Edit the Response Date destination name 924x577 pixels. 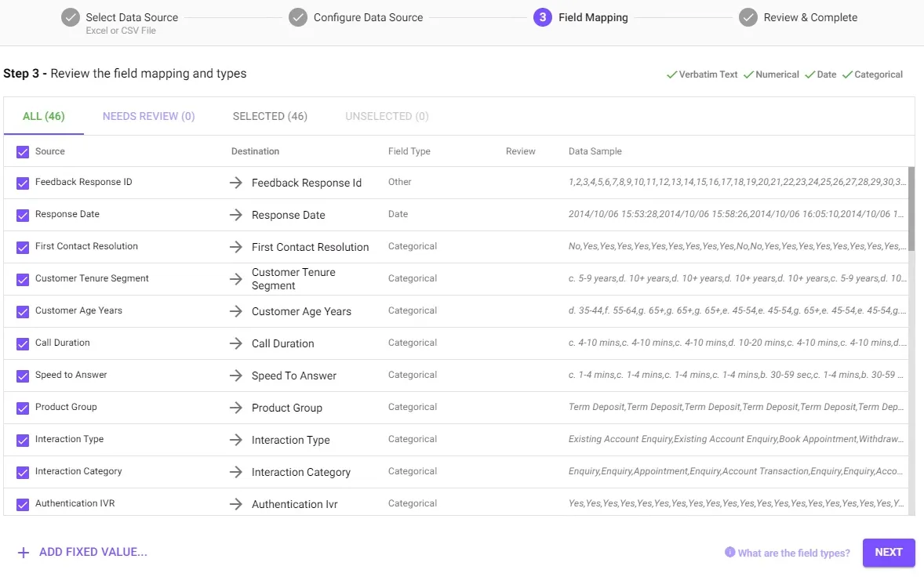point(288,215)
